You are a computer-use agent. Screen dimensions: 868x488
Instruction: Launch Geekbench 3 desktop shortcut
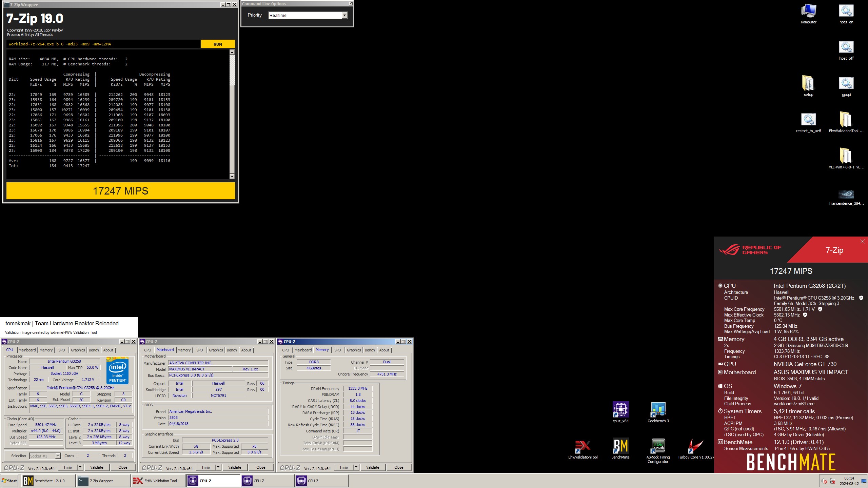pos(658,412)
